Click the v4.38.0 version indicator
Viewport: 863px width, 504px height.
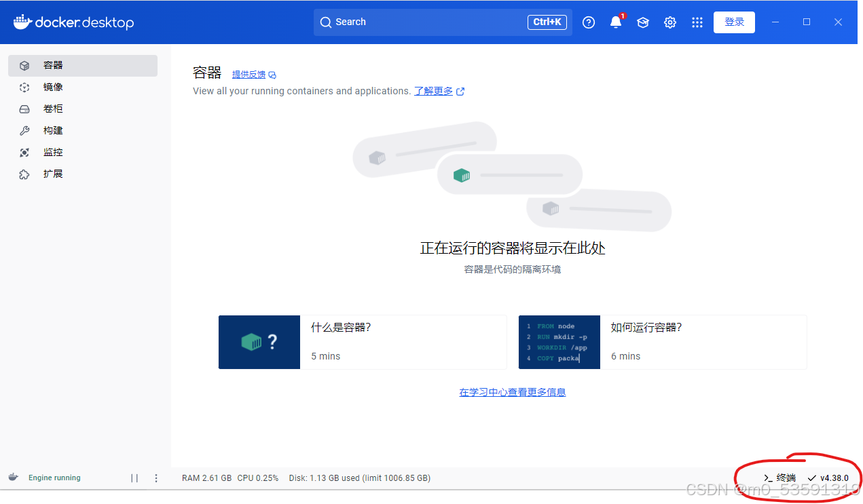click(828, 478)
